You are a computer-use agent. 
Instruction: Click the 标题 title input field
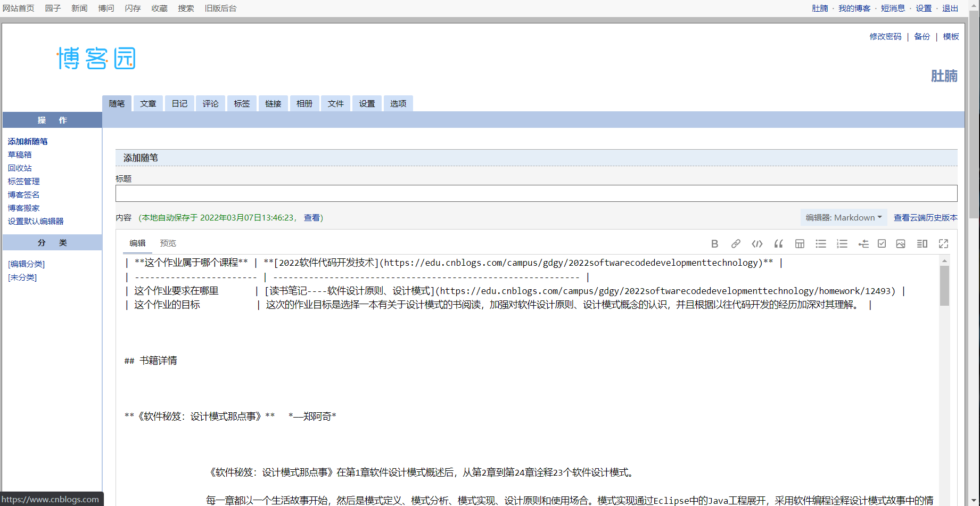536,193
